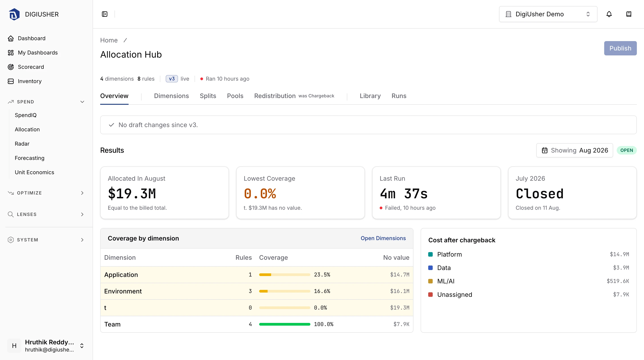644x360 pixels.
Task: Go to the Library tab
Action: pos(370,96)
